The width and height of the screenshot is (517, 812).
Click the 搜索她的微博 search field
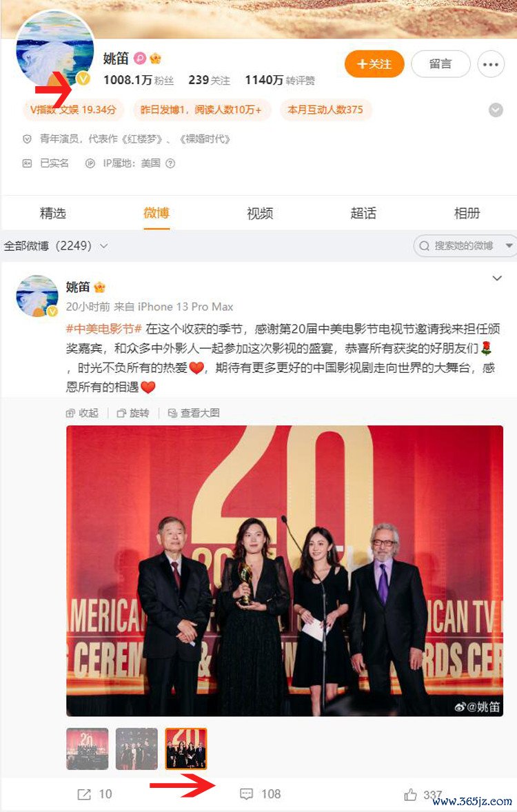point(458,246)
